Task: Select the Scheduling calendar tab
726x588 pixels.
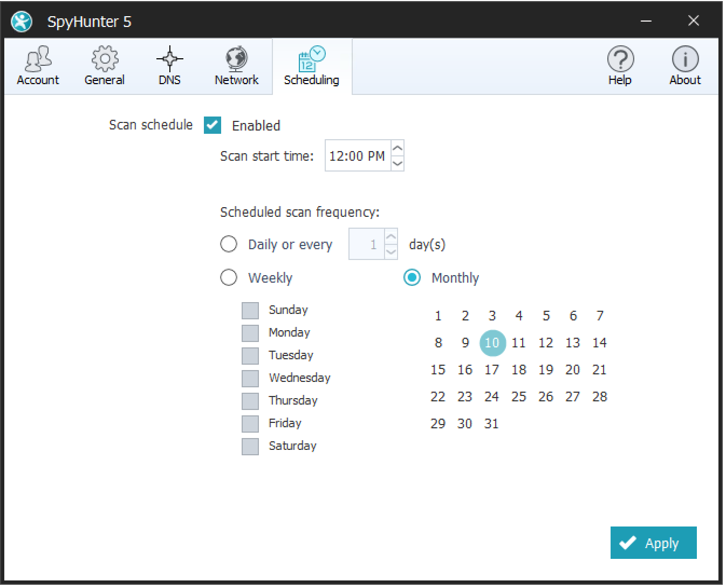Action: click(312, 66)
